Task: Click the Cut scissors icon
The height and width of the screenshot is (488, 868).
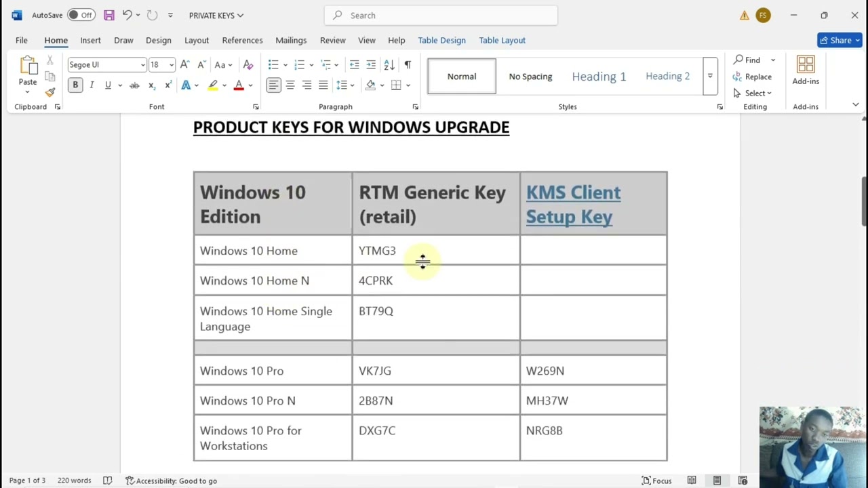Action: tap(50, 60)
